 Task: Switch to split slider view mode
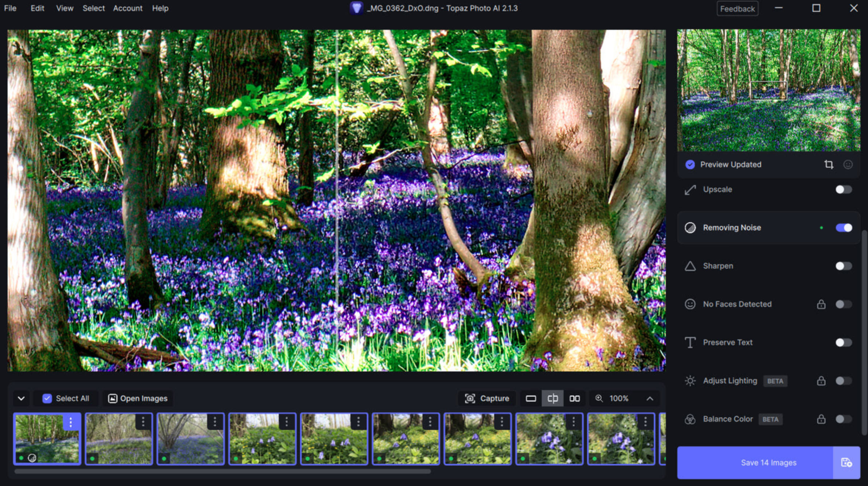(x=552, y=399)
